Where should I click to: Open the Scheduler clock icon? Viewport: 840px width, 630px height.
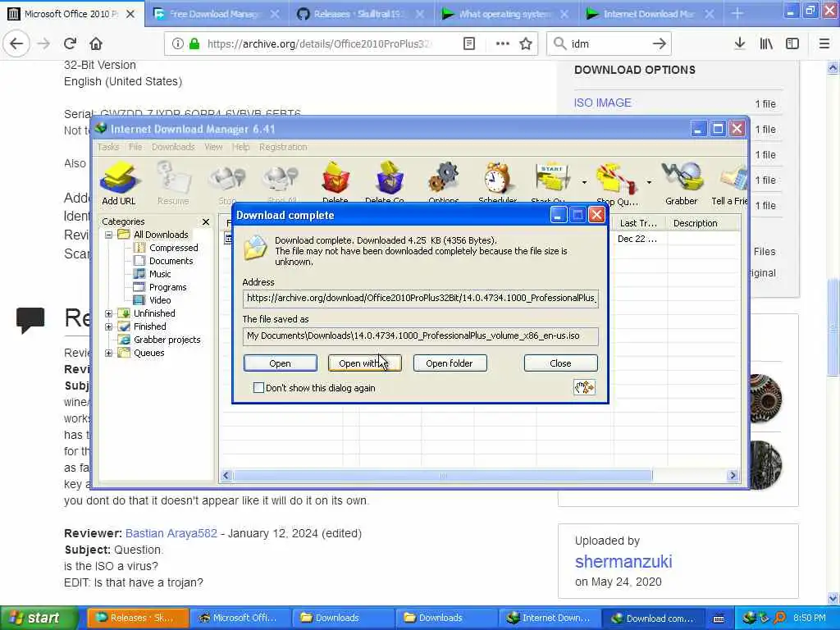pyautogui.click(x=498, y=182)
